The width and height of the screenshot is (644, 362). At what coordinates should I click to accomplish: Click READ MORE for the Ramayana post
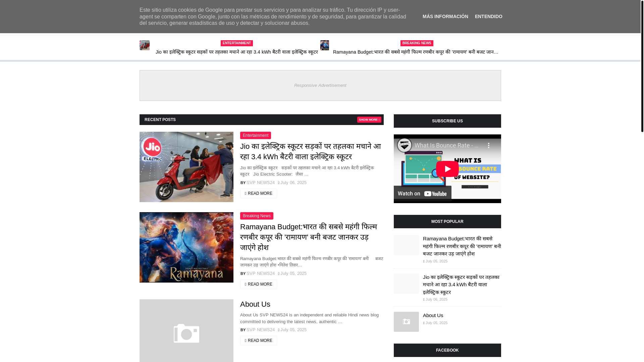259,284
